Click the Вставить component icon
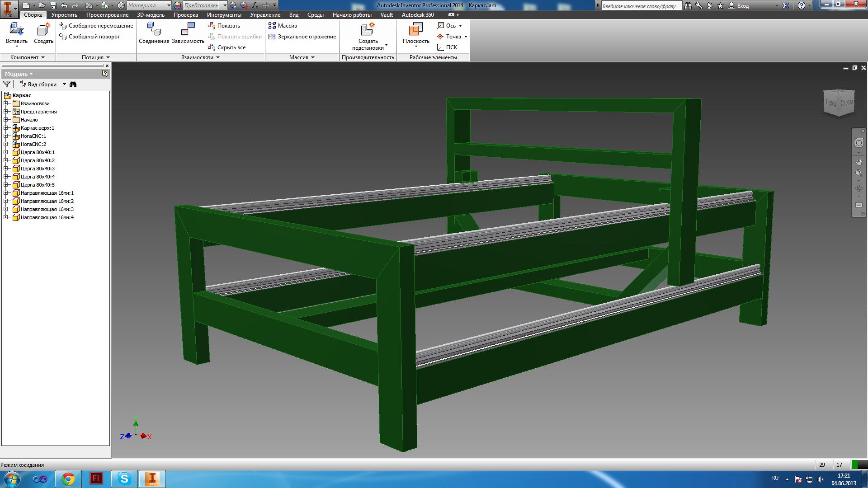The image size is (868, 488). coord(16,30)
